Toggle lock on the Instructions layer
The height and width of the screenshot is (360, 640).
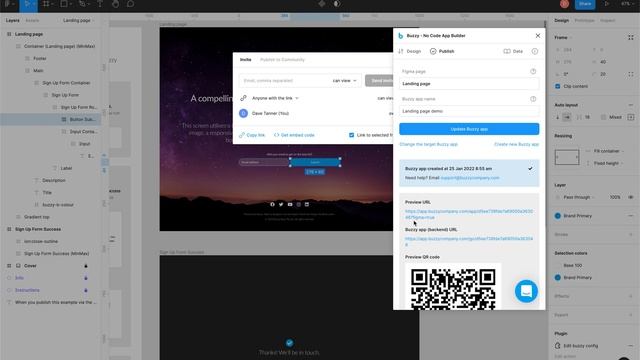86,290
